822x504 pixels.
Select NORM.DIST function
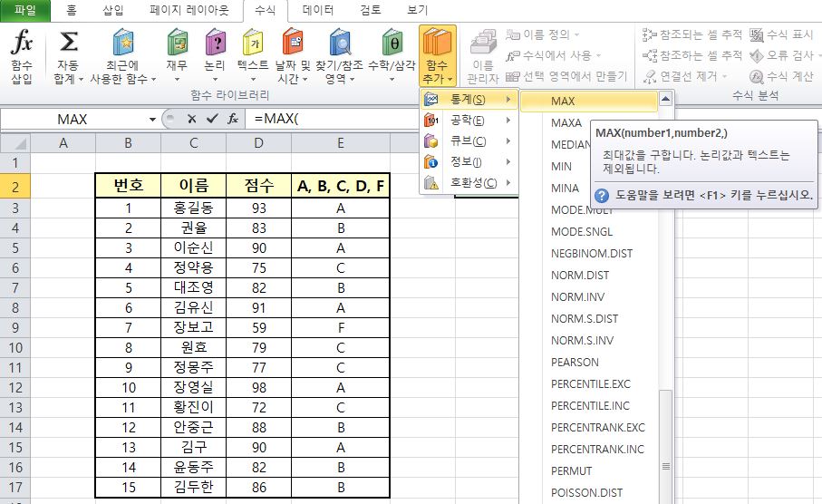point(580,275)
